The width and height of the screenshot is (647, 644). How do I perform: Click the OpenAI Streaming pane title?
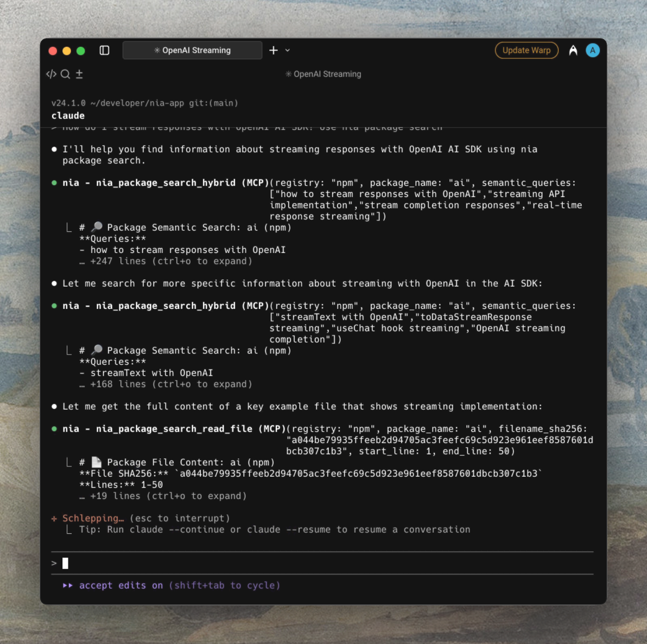(323, 74)
